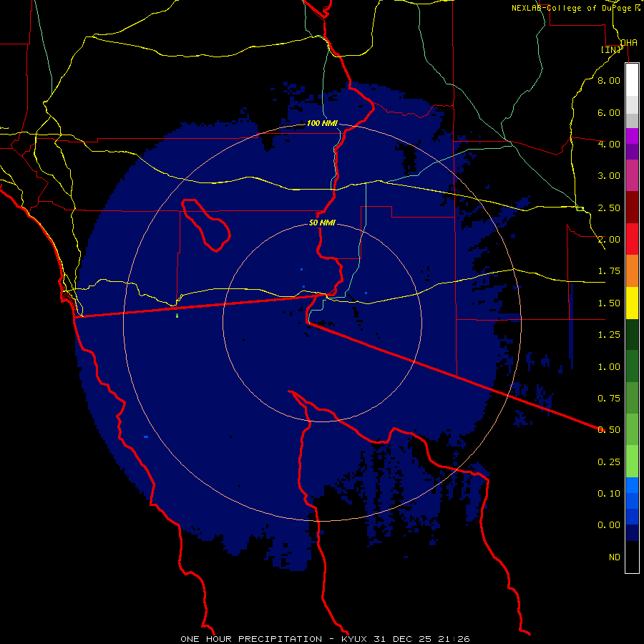Click the 3.00 legend value

pos(609,176)
